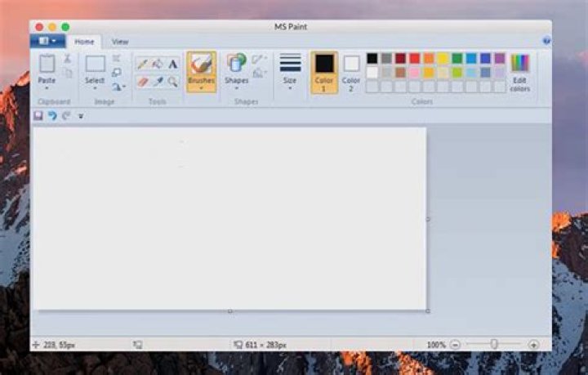Click the green macOS fullscreen button
Image resolution: width=588 pixels, height=375 pixels.
pos(65,27)
